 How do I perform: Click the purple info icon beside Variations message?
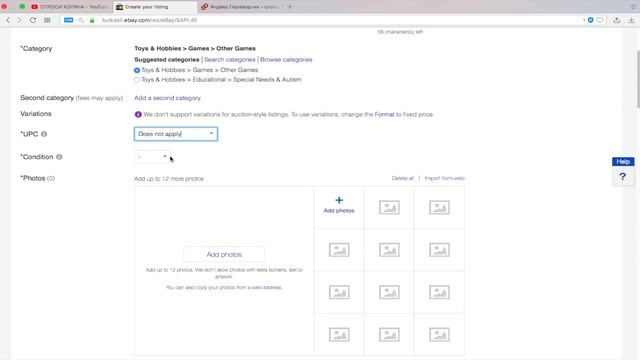coord(138,114)
